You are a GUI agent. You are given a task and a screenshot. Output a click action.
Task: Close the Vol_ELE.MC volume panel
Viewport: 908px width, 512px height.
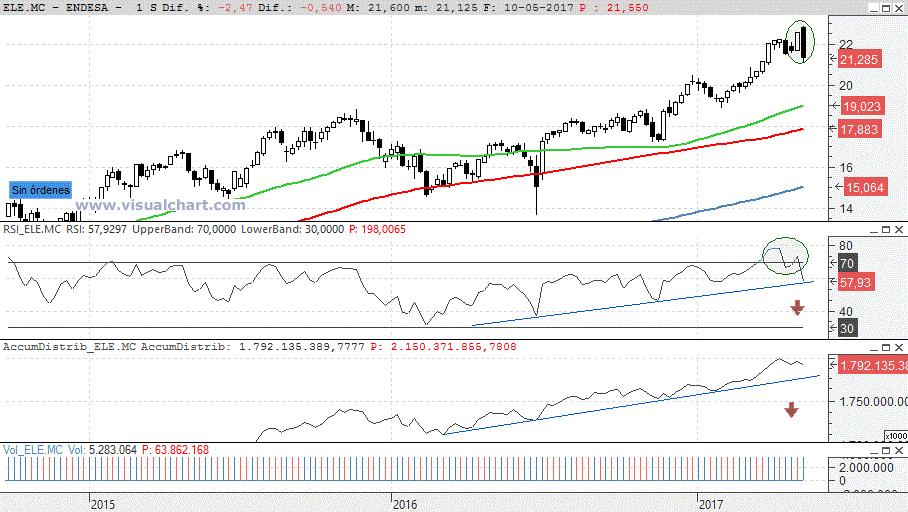click(899, 450)
